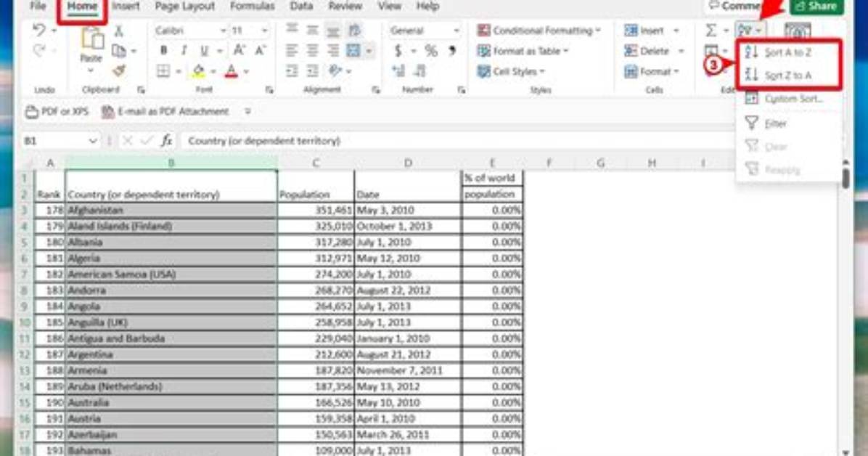
Task: Select column C header
Action: click(316, 163)
